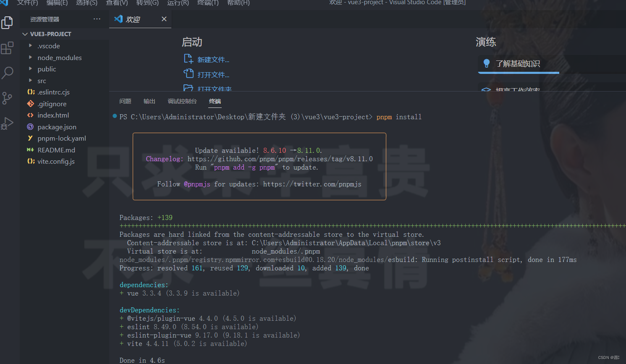Open the 运行(R) menu

[x=178, y=3]
